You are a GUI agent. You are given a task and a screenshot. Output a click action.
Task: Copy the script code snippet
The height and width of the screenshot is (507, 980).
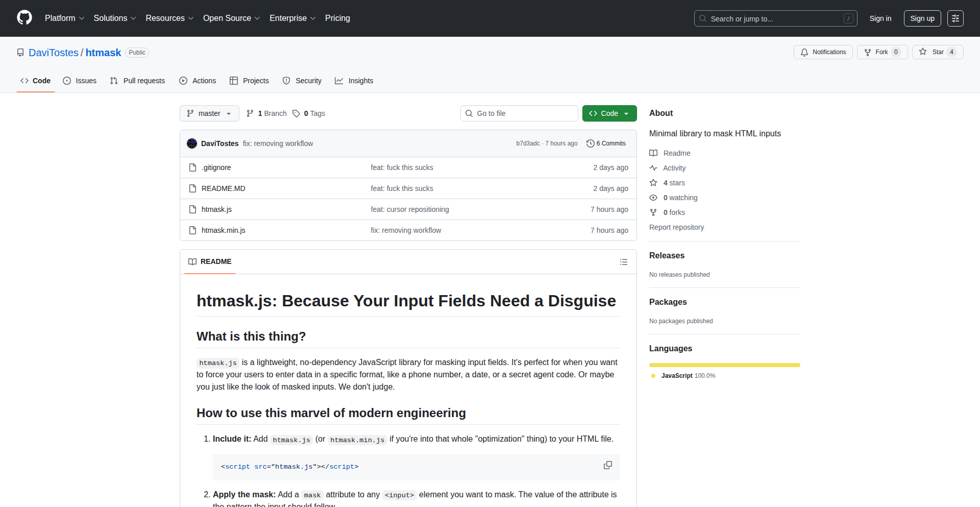607,465
